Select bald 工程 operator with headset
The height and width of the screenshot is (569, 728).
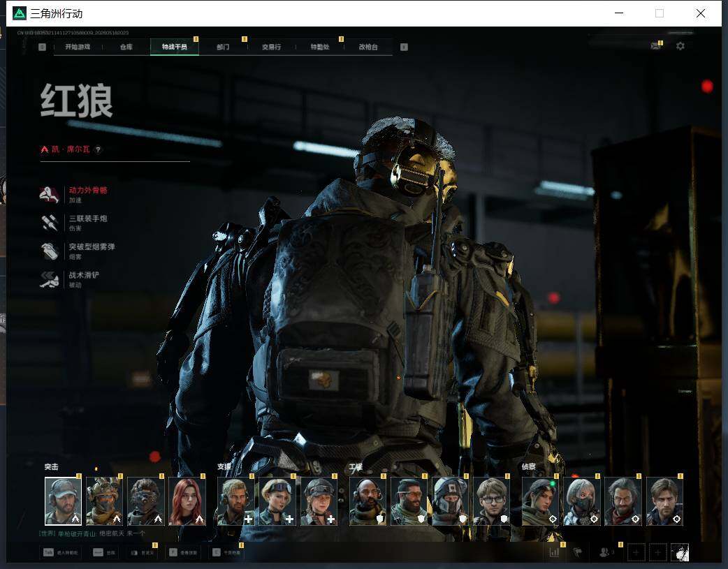(367, 501)
